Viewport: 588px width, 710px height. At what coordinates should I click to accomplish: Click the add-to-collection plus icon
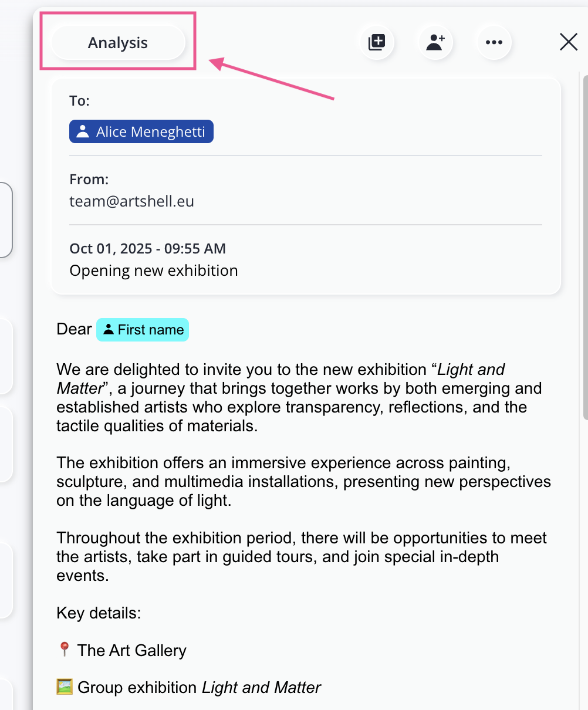tap(377, 42)
